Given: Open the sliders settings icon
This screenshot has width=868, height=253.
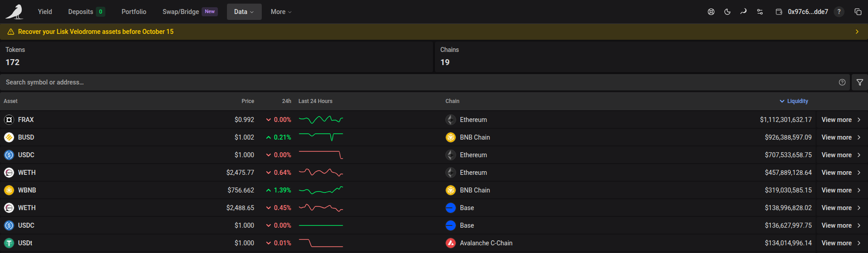Looking at the screenshot, I should click(x=760, y=12).
